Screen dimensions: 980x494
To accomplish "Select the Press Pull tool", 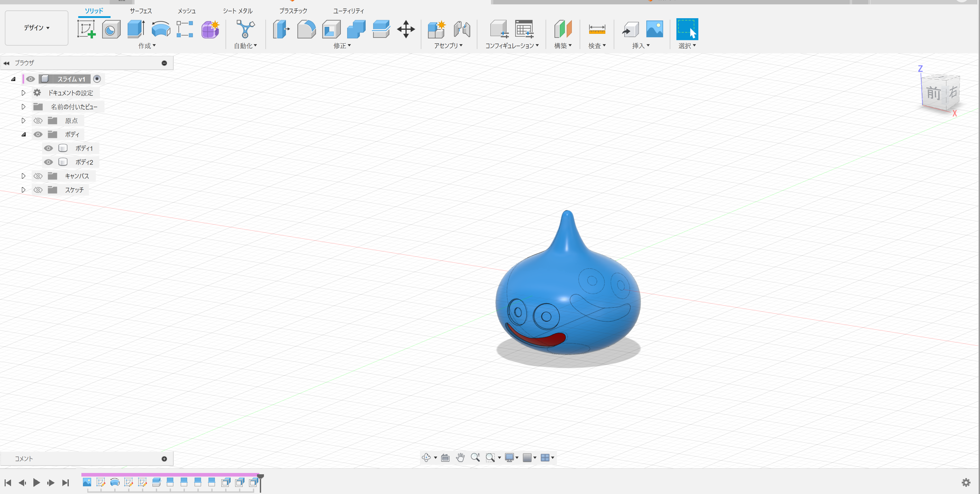I will click(x=281, y=29).
